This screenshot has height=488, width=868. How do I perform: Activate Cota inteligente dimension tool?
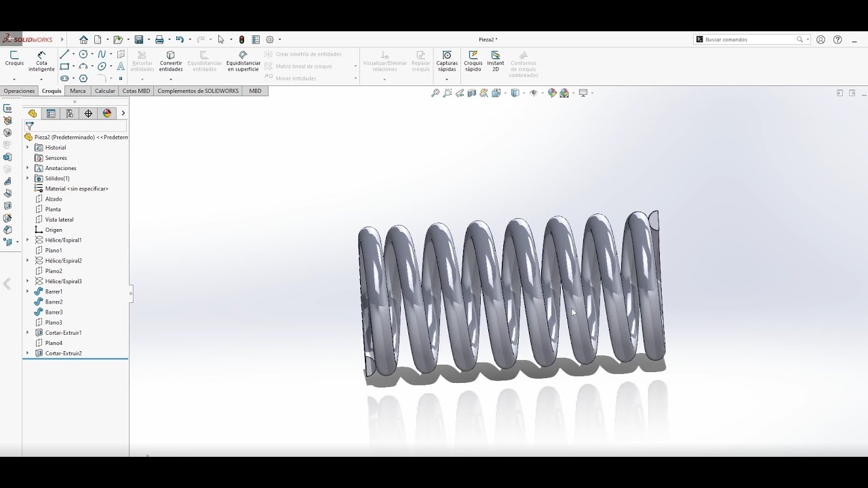click(41, 61)
